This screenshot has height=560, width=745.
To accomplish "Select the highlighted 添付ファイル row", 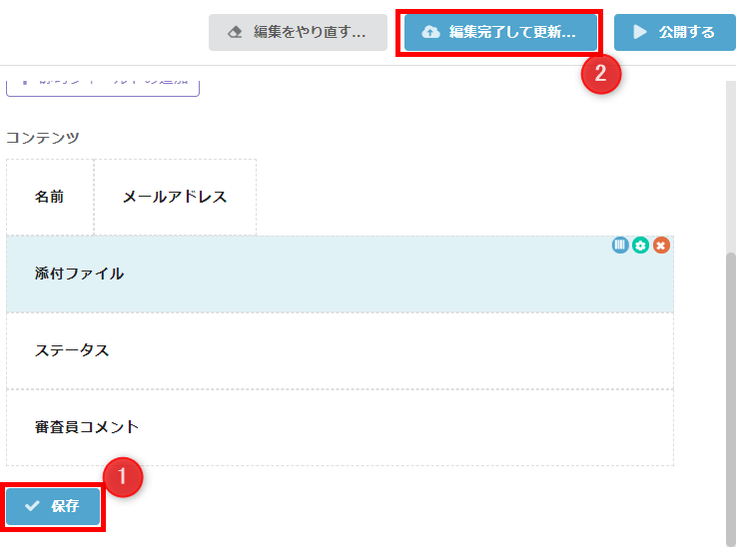I will [x=340, y=275].
